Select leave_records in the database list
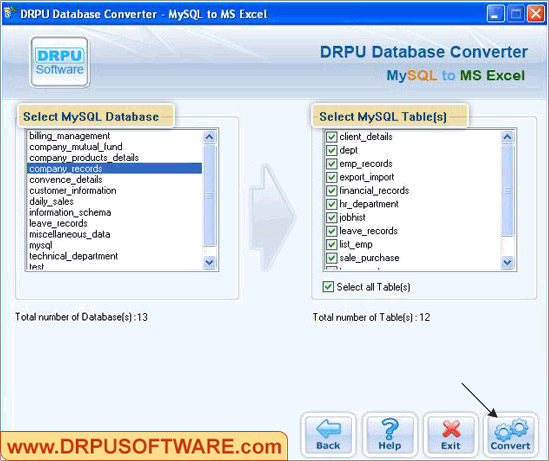This screenshot has height=461, width=549. pos(114,223)
